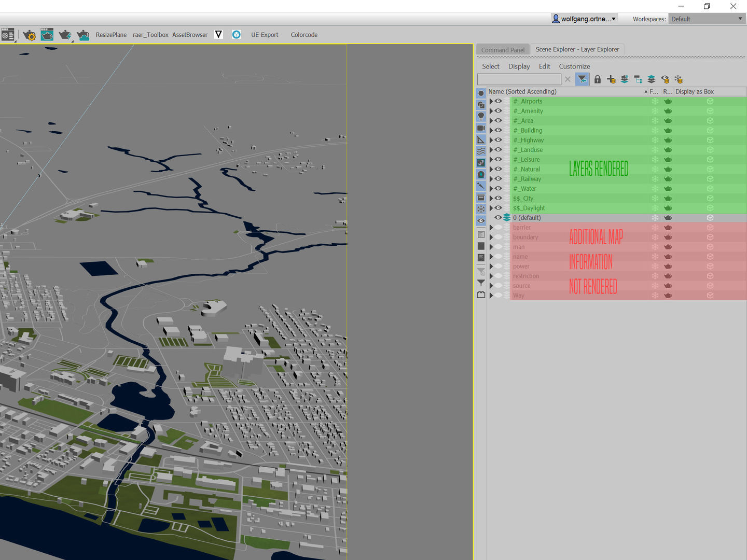The image size is (747, 560).
Task: Open the Render Setup teapot icon
Action: [30, 35]
